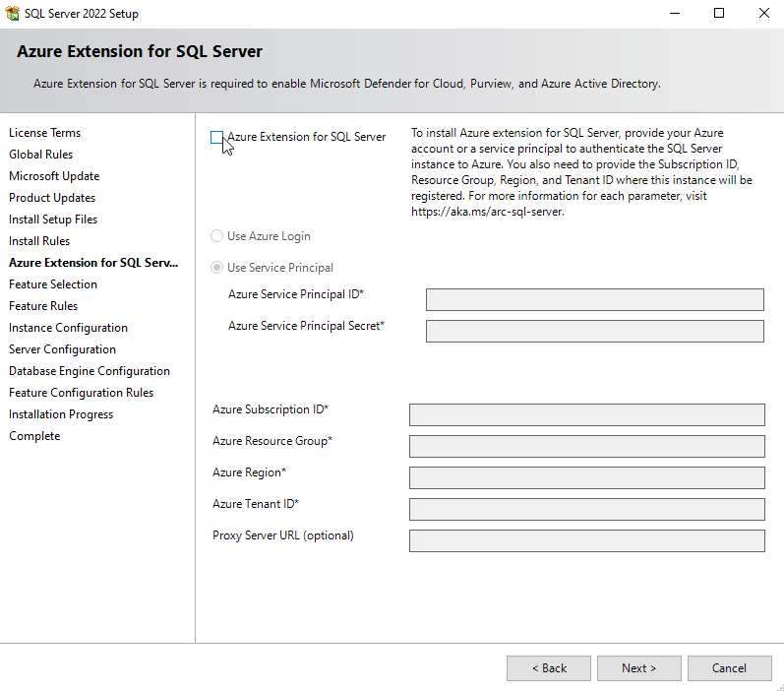Select Use Azure Login radio button
The height and width of the screenshot is (691, 784).
(216, 236)
